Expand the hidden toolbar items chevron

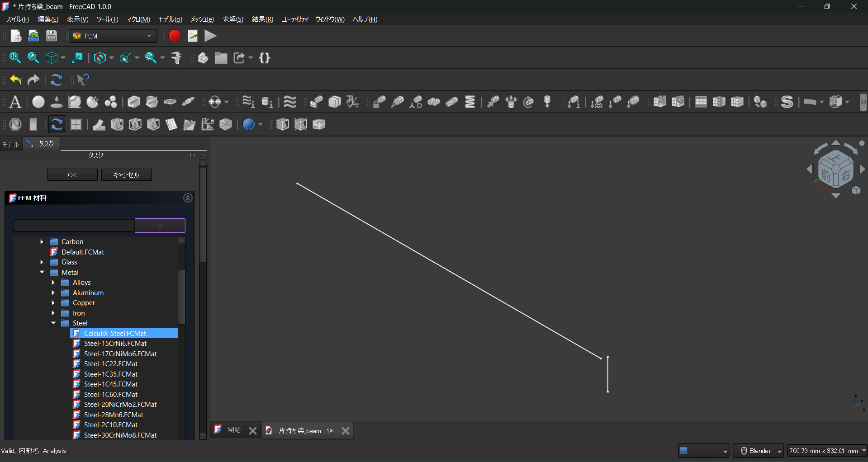[x=863, y=102]
